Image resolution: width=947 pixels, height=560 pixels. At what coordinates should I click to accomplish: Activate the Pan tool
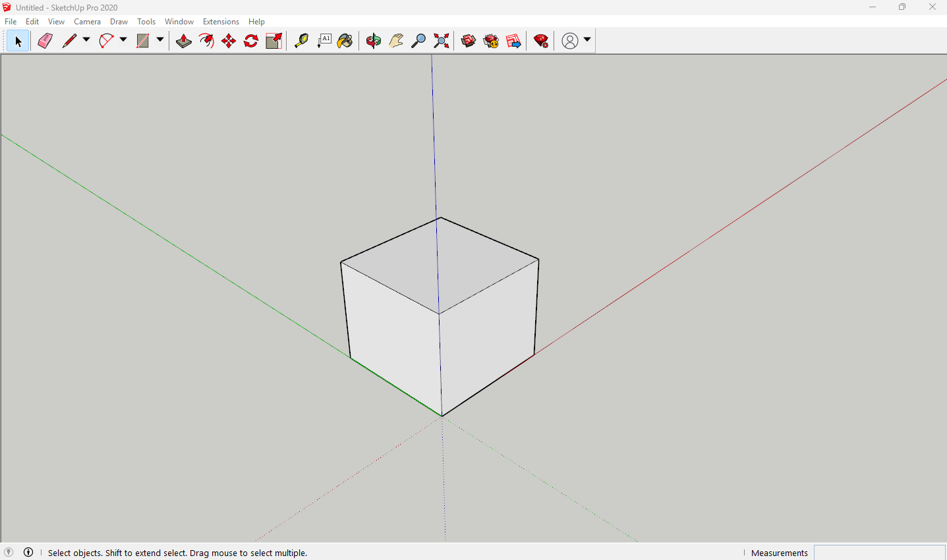tap(395, 40)
